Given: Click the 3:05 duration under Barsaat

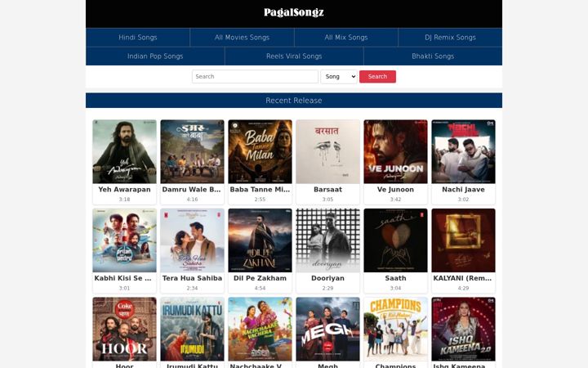Looking at the screenshot, I should click(x=327, y=200).
